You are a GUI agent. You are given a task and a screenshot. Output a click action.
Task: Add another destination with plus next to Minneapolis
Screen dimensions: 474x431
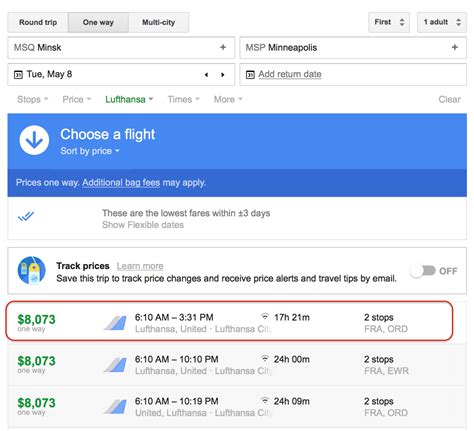(455, 47)
